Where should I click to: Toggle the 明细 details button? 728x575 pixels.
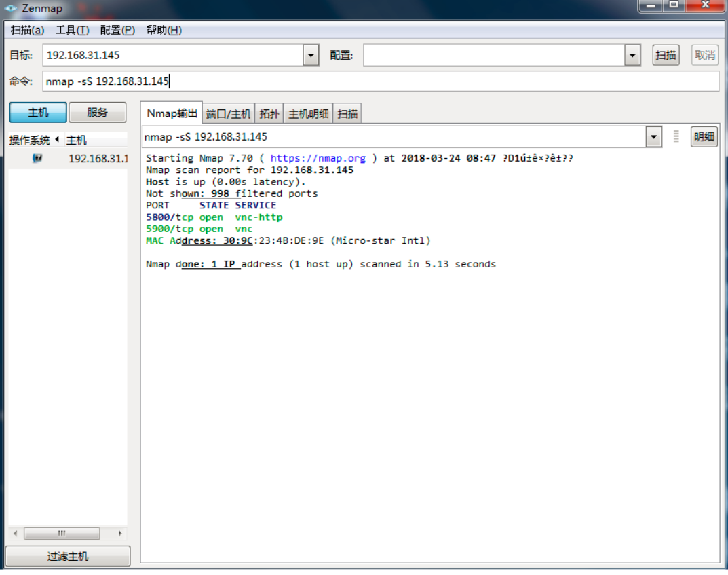(x=704, y=137)
